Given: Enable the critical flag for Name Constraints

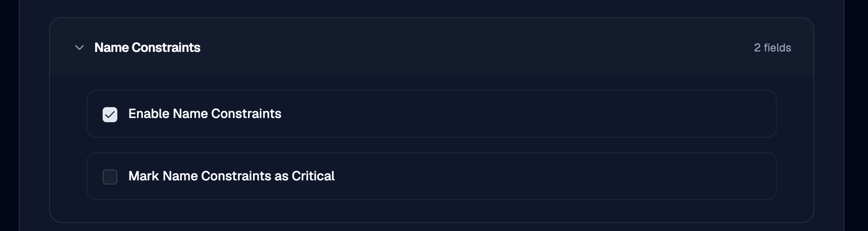Looking at the screenshot, I should (x=110, y=177).
